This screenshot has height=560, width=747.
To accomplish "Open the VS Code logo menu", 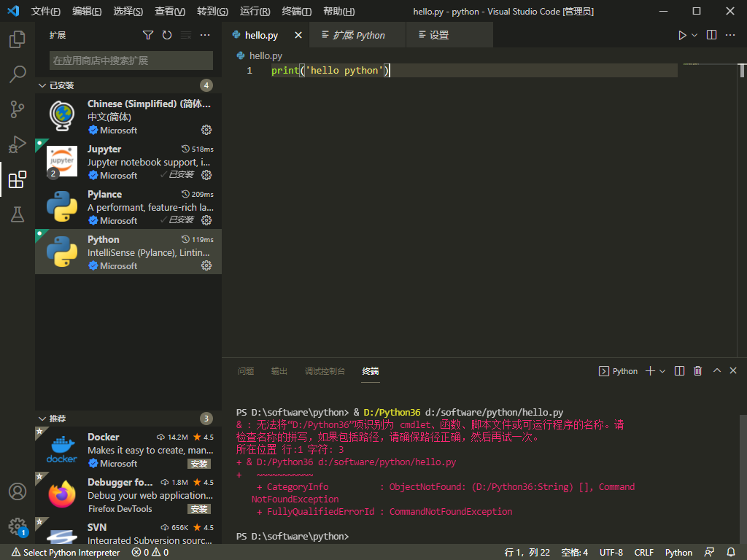I will 13,11.
